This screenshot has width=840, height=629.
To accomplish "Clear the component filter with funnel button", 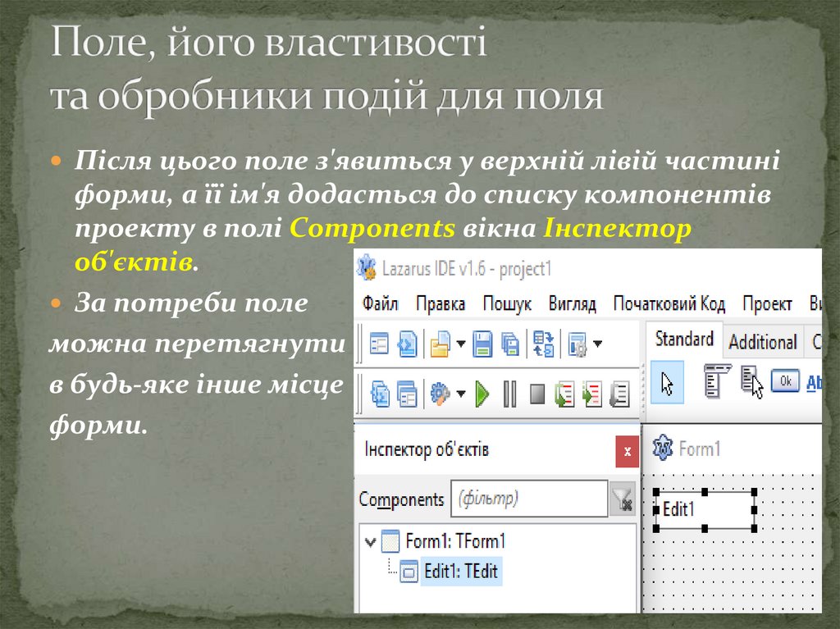I will point(623,499).
